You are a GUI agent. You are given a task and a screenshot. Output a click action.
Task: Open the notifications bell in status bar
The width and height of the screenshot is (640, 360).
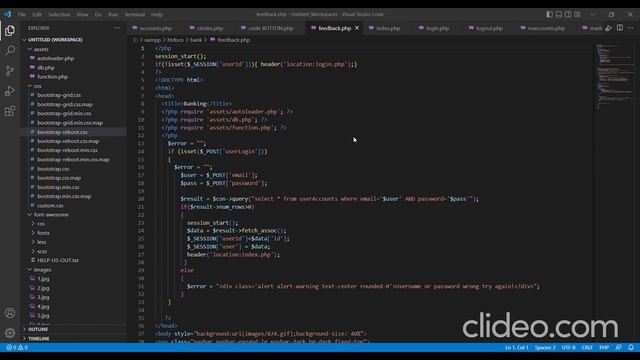[631, 347]
